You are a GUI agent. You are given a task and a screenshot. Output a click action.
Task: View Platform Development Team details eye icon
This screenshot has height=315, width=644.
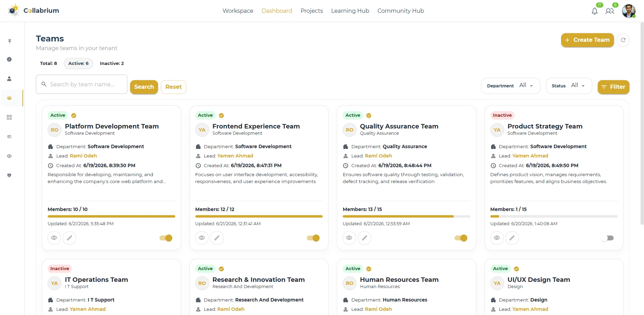[54, 238]
